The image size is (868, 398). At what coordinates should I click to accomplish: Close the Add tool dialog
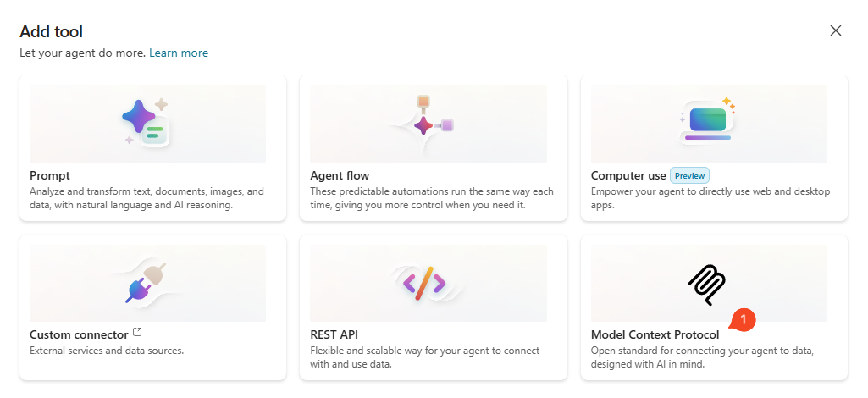coord(836,31)
